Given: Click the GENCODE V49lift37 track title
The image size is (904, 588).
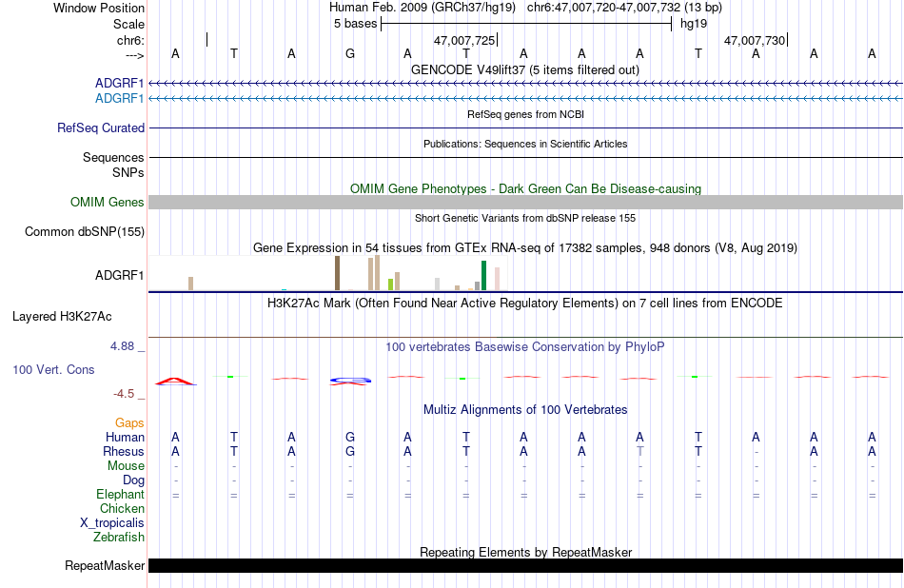Looking at the screenshot, I should pyautogui.click(x=525, y=69).
